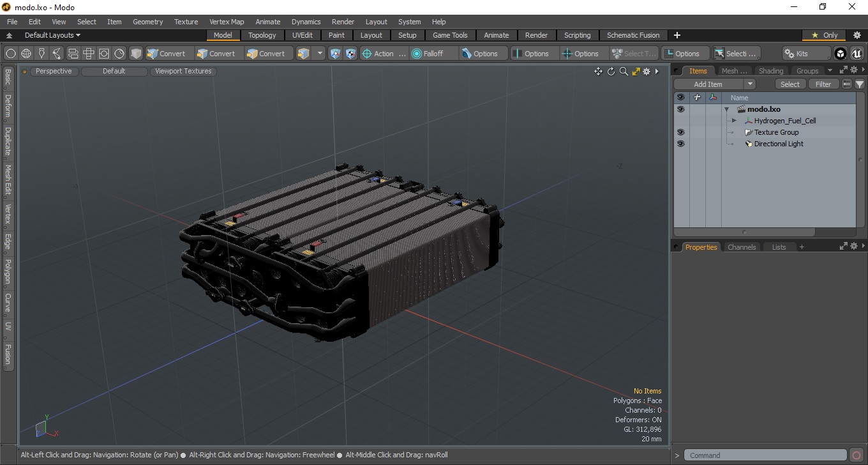The width and height of the screenshot is (868, 465).
Task: Open the Default shading style dropdown
Action: [114, 72]
